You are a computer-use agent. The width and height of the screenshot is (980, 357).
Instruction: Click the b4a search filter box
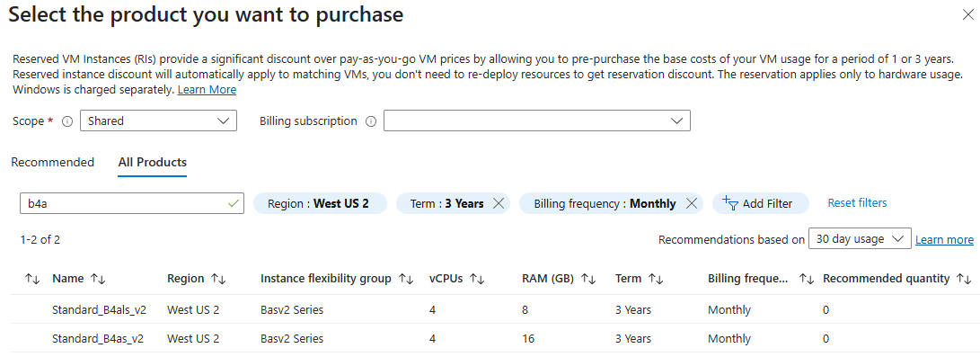(x=132, y=203)
